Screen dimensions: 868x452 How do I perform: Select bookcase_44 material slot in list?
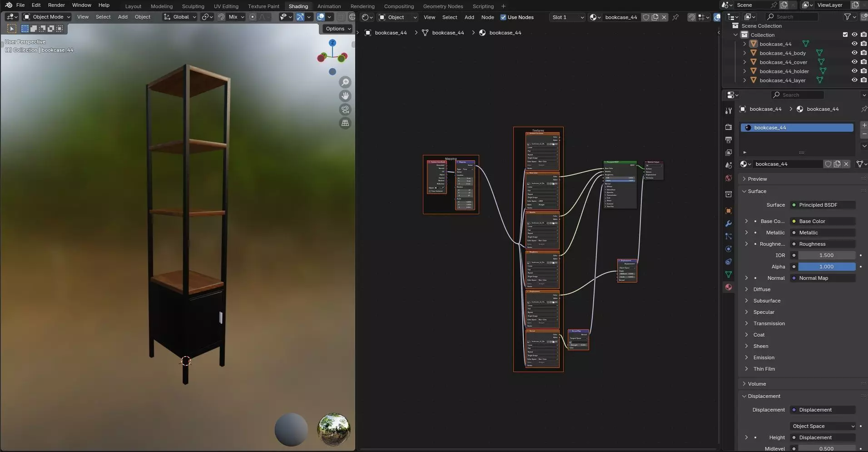pyautogui.click(x=797, y=128)
